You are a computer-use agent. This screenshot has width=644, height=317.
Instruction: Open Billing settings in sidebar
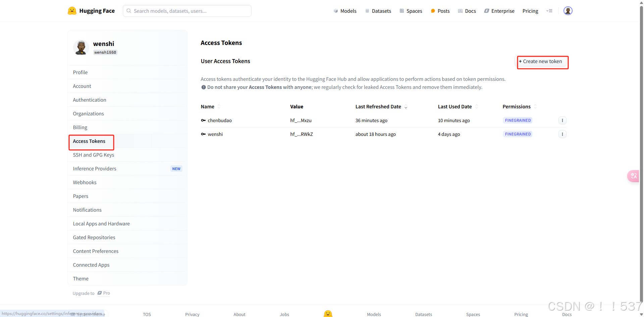tap(127, 127)
